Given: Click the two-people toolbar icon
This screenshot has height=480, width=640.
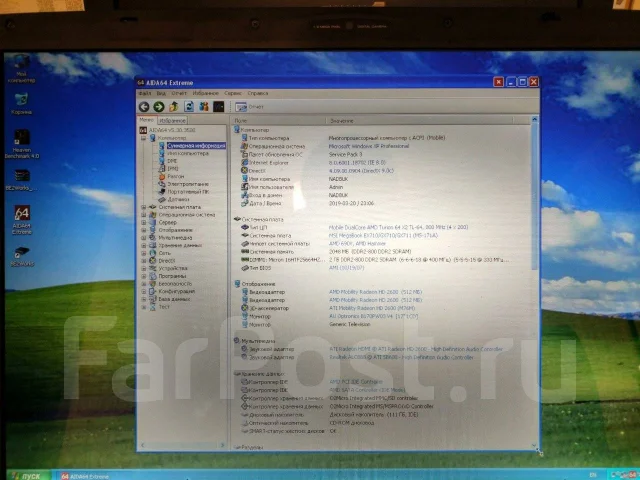Looking at the screenshot, I should click(204, 107).
